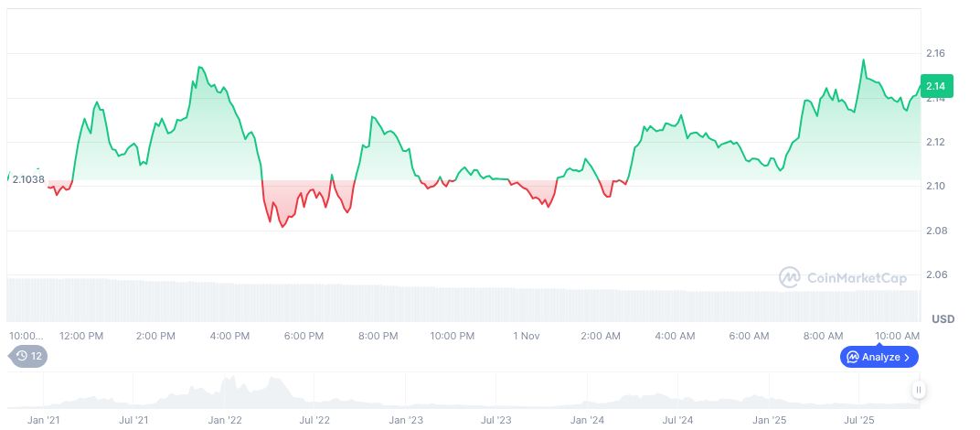Click the 2.16 price axis label
The width and height of the screenshot is (980, 430).
(935, 53)
